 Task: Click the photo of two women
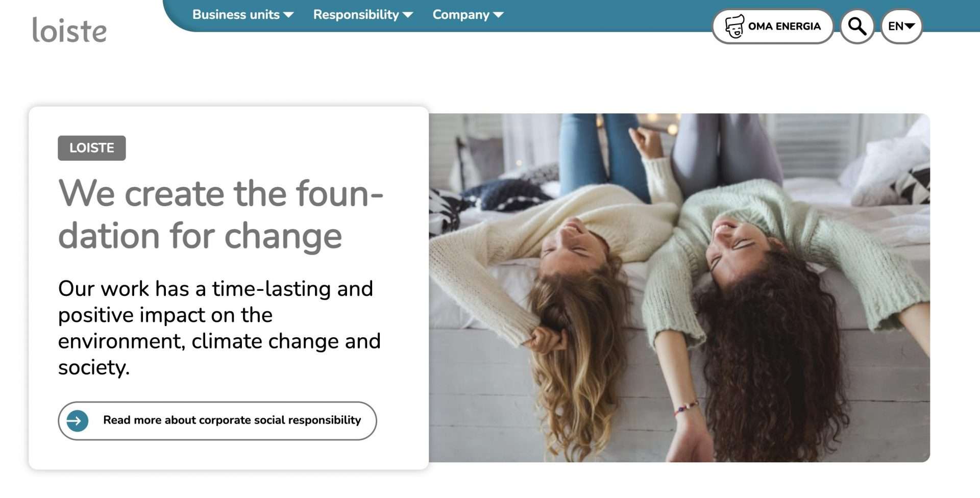click(x=679, y=288)
